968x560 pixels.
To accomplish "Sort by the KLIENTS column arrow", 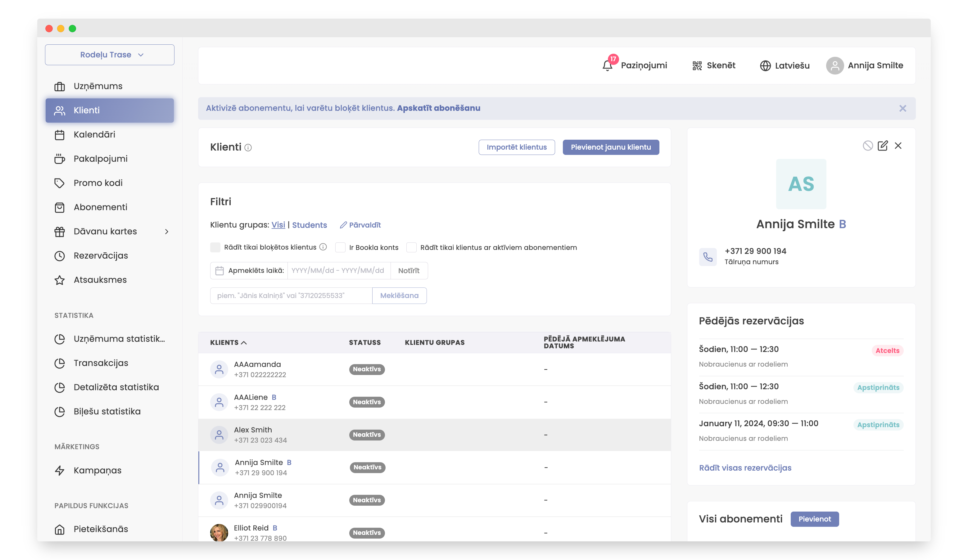I will pyautogui.click(x=244, y=343).
